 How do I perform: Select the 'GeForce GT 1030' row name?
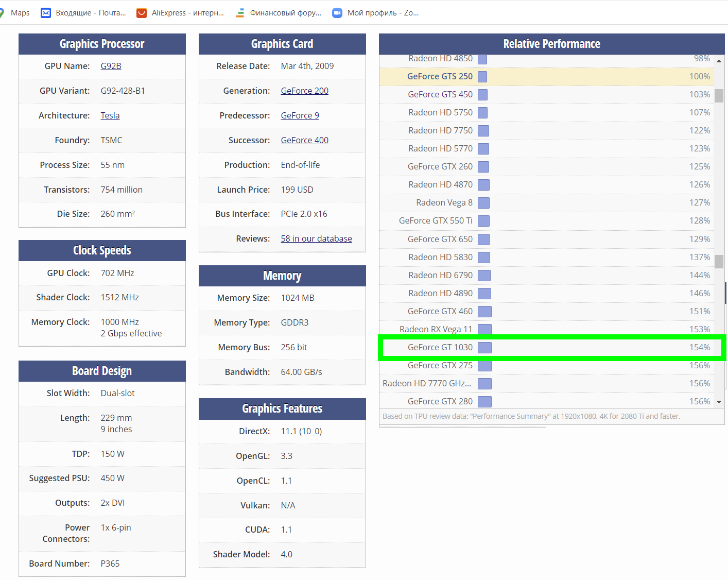(x=440, y=347)
